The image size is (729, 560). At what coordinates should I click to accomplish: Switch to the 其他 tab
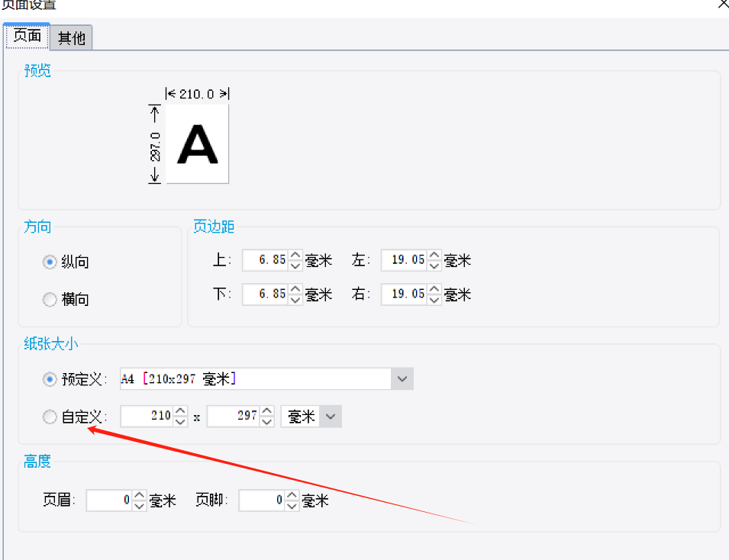pyautogui.click(x=72, y=37)
